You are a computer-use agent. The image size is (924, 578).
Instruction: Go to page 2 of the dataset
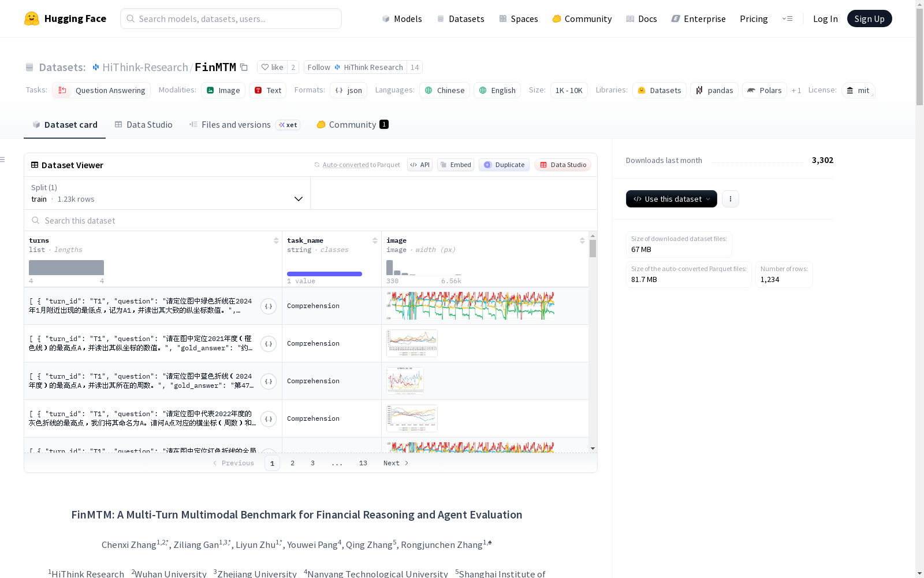293,463
